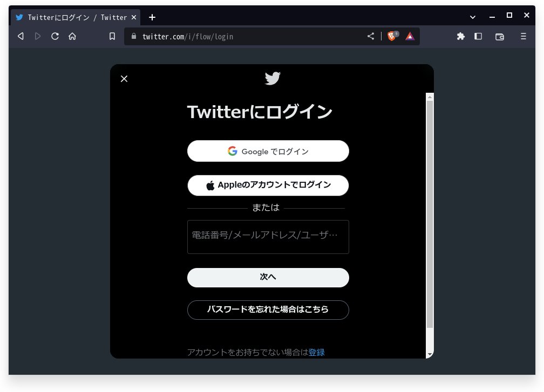Click Google でログイン button

(x=268, y=151)
